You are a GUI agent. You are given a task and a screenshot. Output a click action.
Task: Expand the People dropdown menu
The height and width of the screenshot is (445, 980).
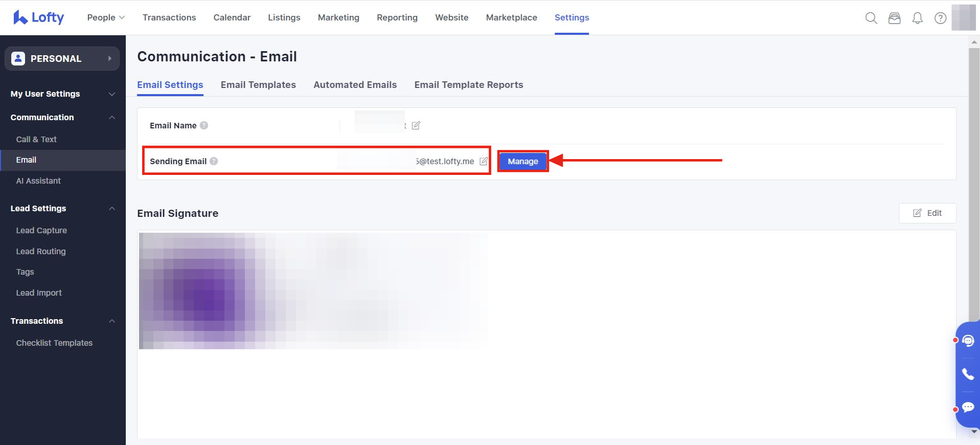106,17
